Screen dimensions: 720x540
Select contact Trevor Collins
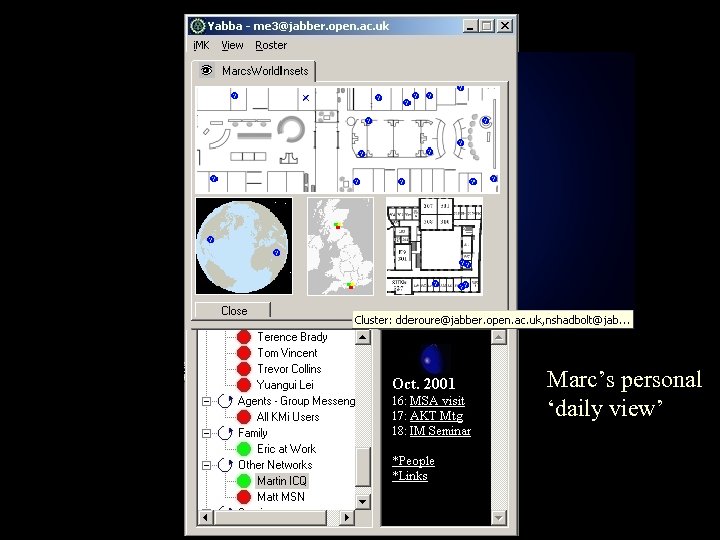tap(289, 369)
